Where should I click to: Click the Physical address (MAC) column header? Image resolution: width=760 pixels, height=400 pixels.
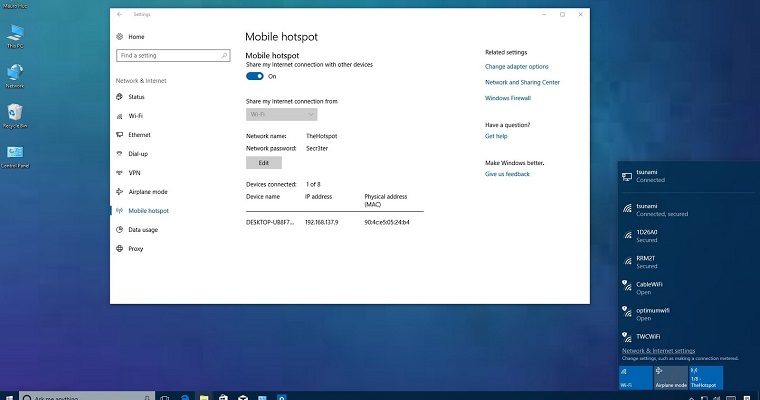point(386,200)
